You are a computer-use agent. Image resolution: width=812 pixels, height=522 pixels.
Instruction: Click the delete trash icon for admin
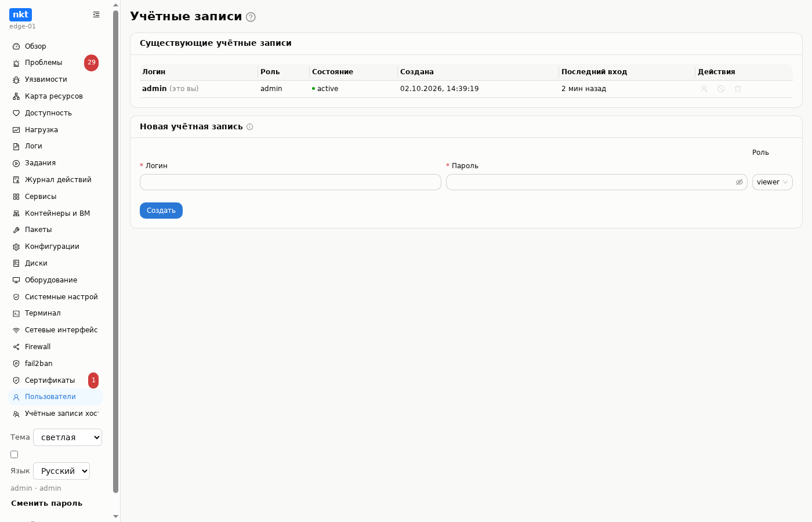738,89
